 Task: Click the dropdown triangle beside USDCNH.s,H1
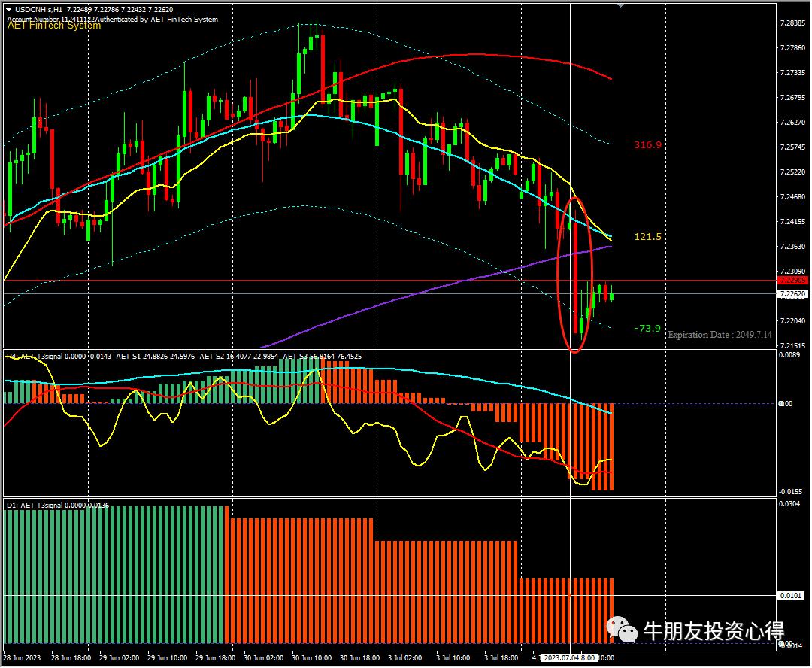click(8, 8)
